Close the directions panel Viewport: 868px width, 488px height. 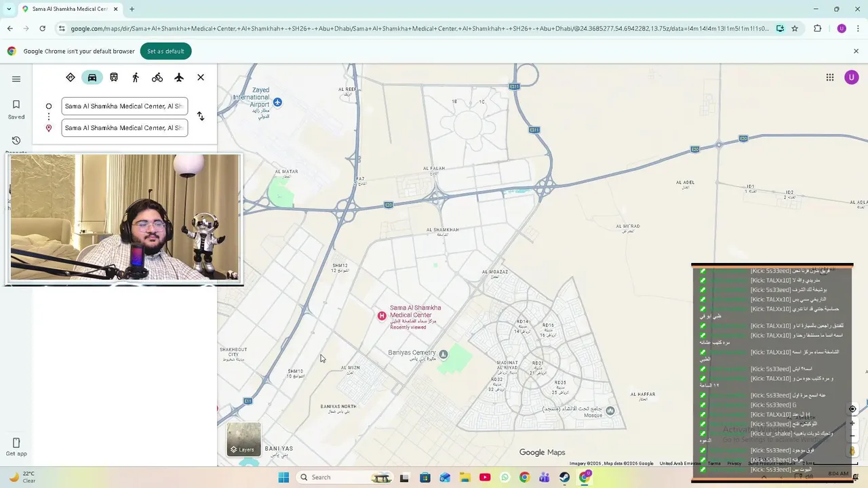201,77
